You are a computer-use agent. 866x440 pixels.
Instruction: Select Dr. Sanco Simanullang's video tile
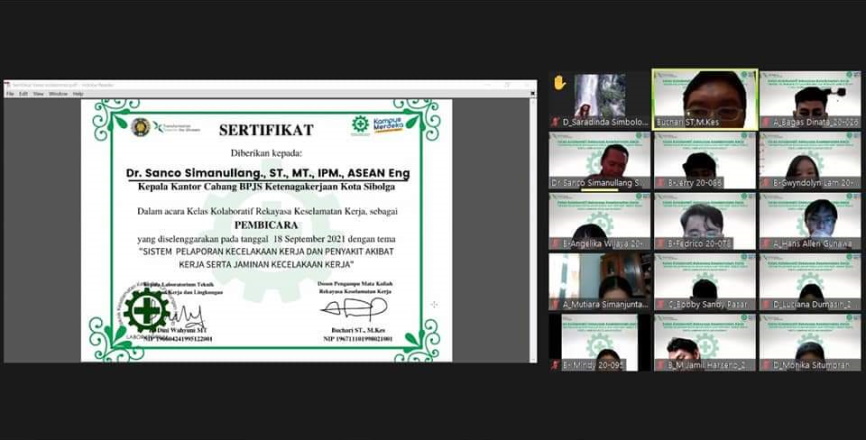(599, 159)
